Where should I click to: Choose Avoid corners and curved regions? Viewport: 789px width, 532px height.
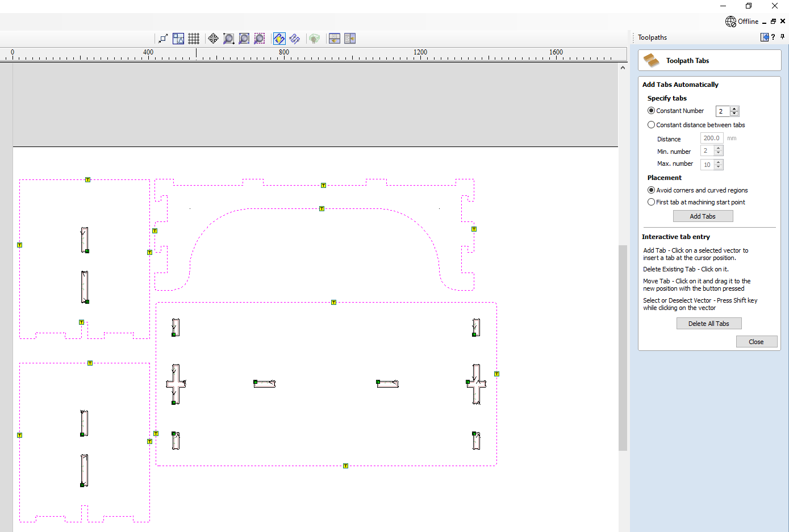pyautogui.click(x=652, y=190)
